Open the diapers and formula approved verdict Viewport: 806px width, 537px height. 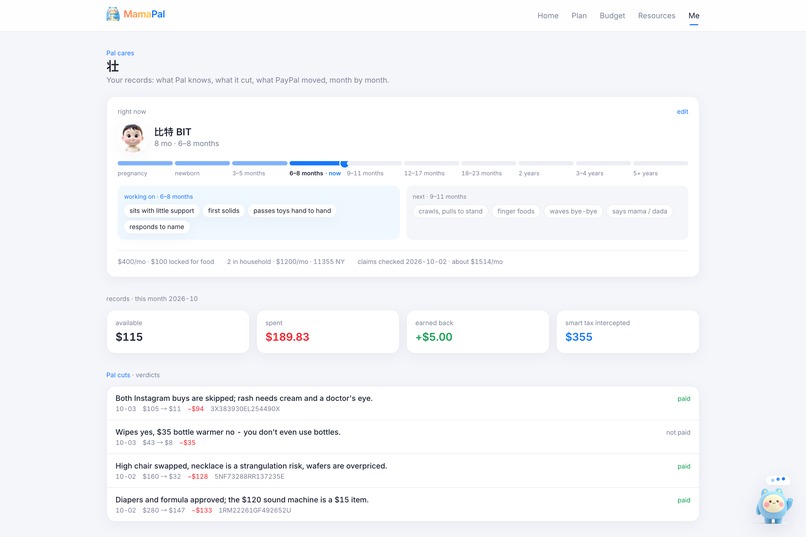(403, 505)
